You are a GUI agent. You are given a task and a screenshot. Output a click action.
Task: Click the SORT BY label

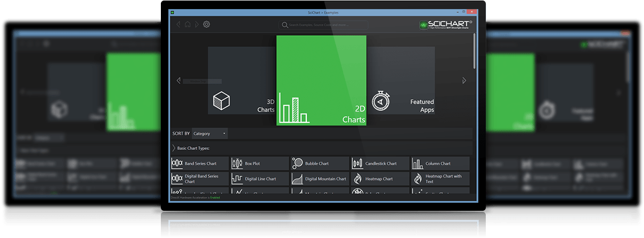[x=181, y=133]
